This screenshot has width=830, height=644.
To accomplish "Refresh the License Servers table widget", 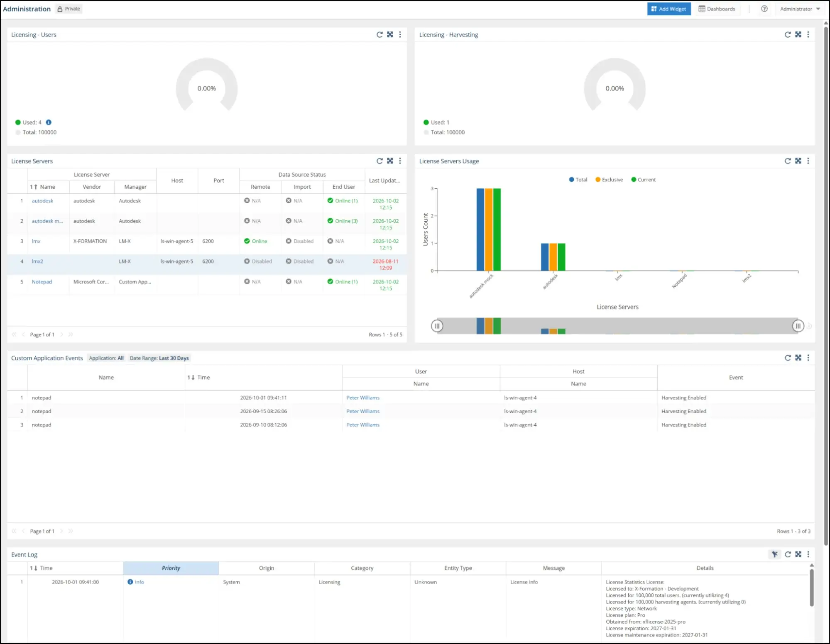I will tap(379, 161).
